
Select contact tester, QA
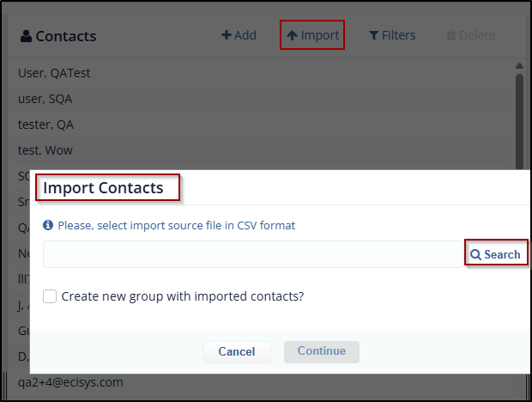coord(45,125)
